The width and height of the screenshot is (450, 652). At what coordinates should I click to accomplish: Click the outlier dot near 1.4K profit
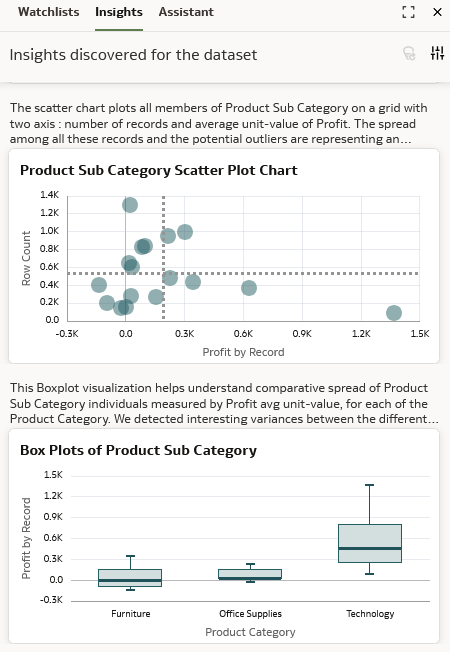click(394, 313)
